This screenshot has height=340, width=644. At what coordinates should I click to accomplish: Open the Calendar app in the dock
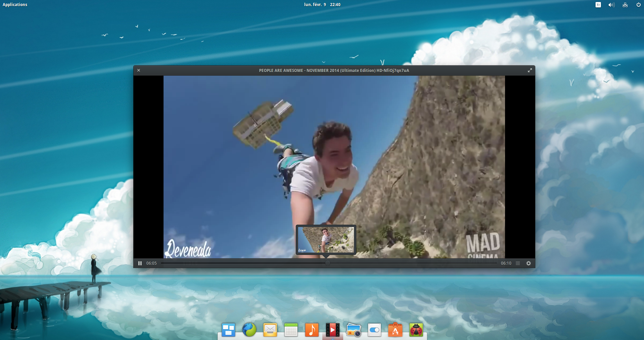(291, 330)
